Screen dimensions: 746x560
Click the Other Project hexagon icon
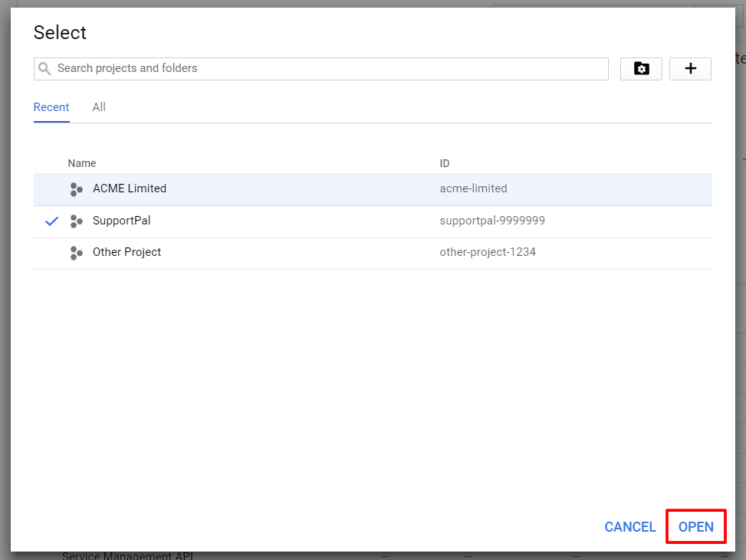click(x=76, y=253)
